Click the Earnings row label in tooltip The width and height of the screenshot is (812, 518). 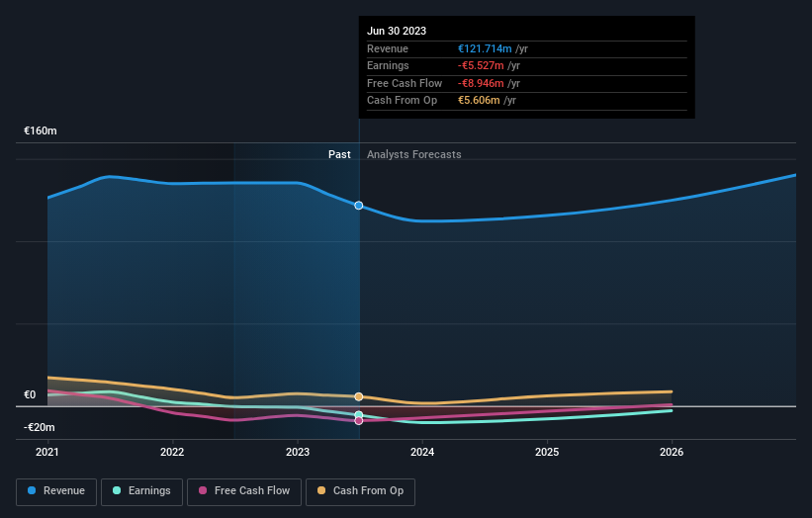[388, 65]
